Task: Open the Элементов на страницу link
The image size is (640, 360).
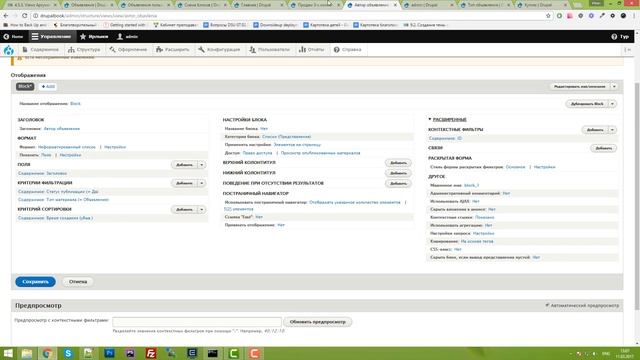Action: 297,145
